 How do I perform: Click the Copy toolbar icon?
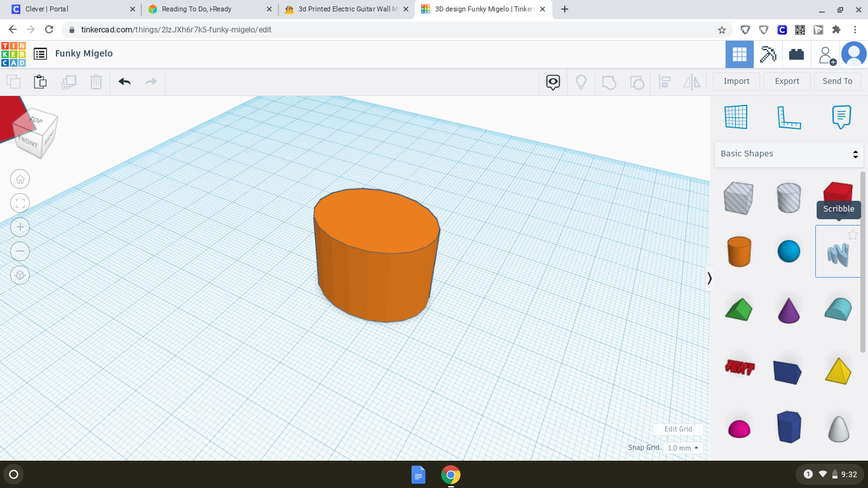13,82
